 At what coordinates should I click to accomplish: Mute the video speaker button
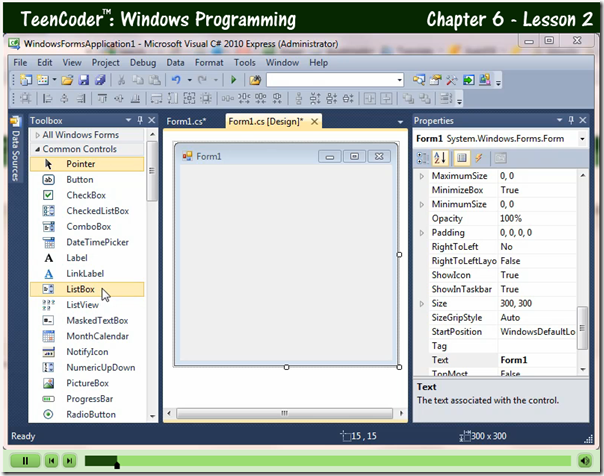coord(585,461)
